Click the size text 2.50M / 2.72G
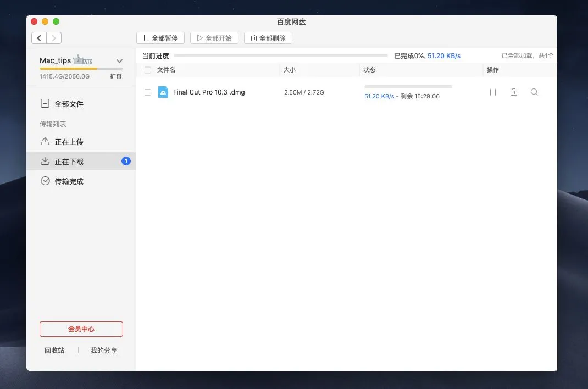This screenshot has height=389, width=588. (304, 92)
